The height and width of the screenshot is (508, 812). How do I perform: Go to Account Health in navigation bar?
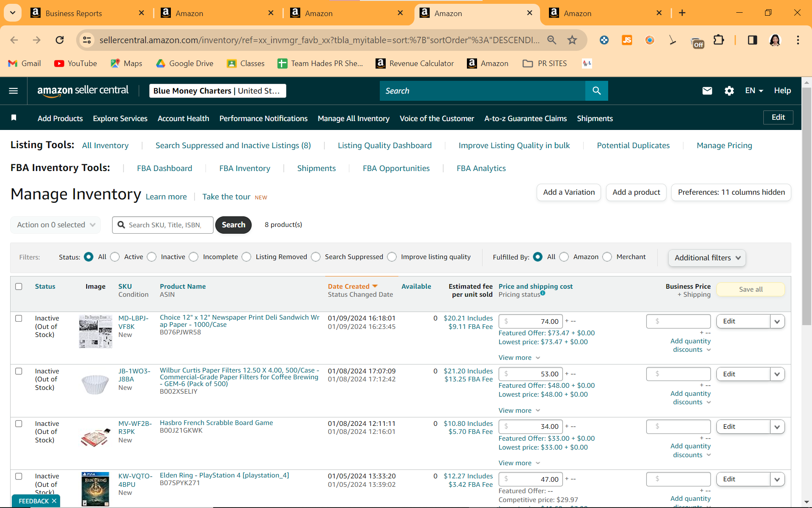184,119
